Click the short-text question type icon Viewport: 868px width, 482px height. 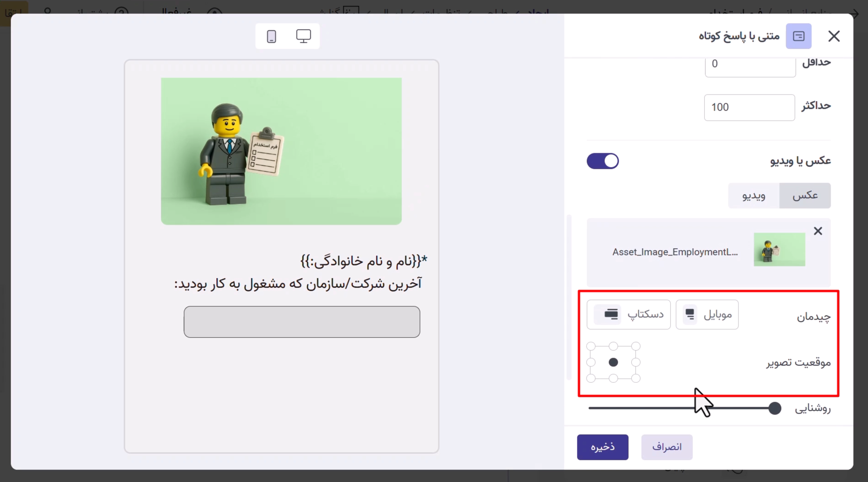pos(798,36)
